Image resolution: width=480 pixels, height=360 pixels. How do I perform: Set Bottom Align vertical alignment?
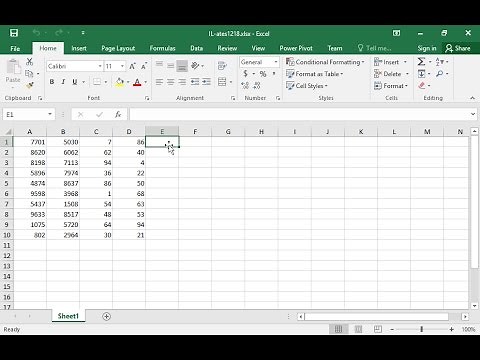pos(182,66)
